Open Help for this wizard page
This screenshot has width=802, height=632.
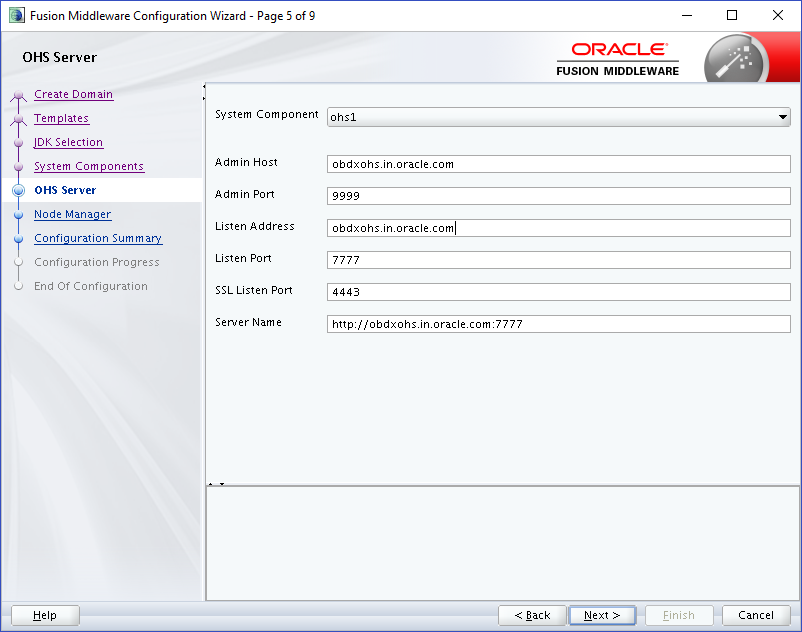45,615
